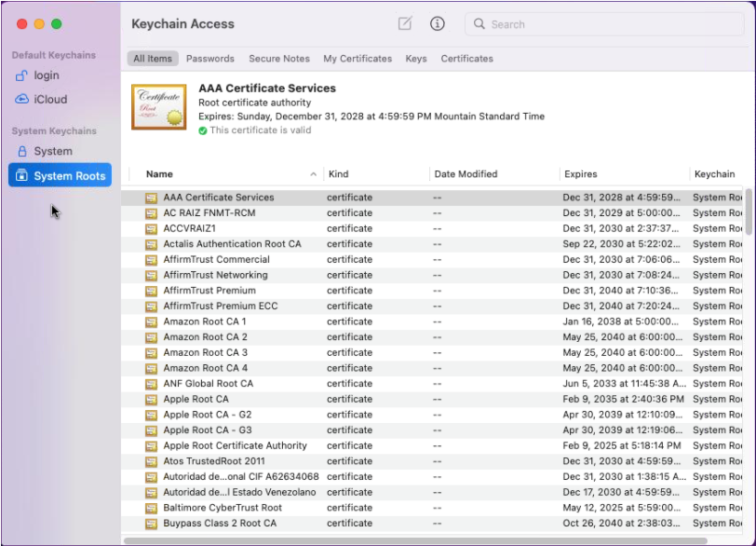Click Baltimore CyberTrust Root certificate icon
Viewport: 756px width, 546px height.
click(x=152, y=508)
